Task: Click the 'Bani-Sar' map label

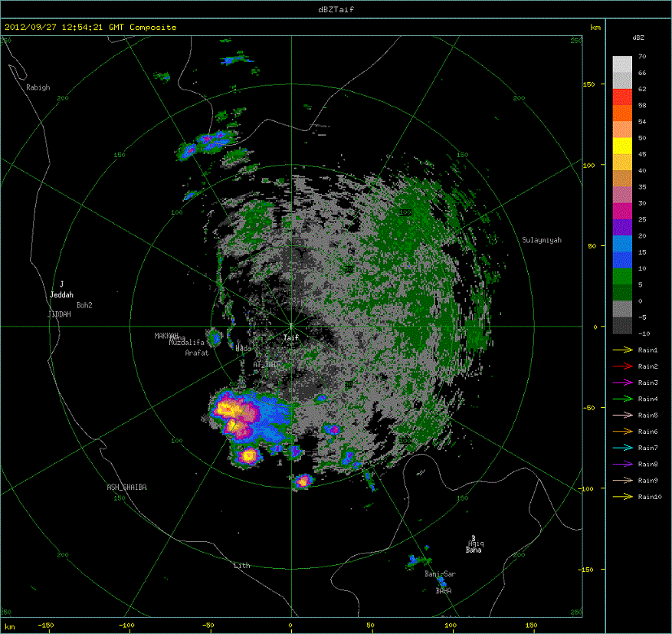Action: click(440, 573)
